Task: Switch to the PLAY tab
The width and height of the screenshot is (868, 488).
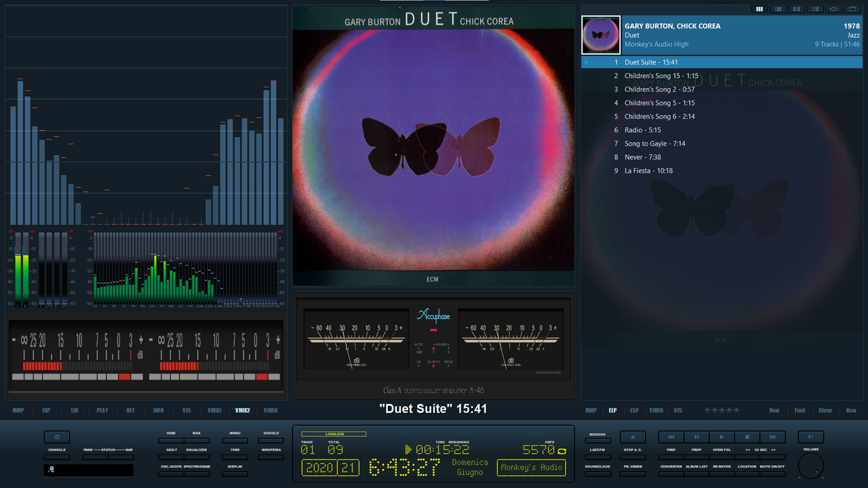Action: click(102, 410)
